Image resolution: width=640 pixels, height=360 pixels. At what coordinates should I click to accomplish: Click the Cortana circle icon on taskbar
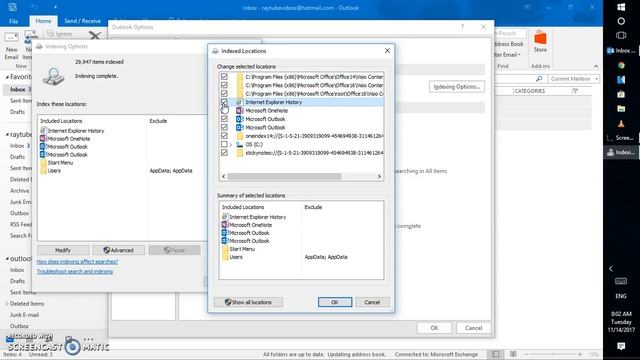pyautogui.click(x=621, y=21)
